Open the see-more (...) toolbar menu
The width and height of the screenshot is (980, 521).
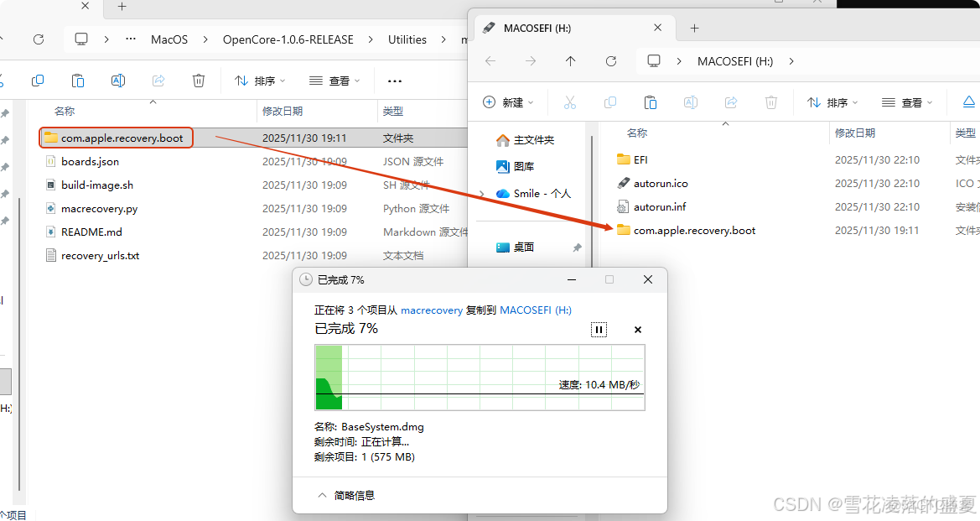coord(394,81)
